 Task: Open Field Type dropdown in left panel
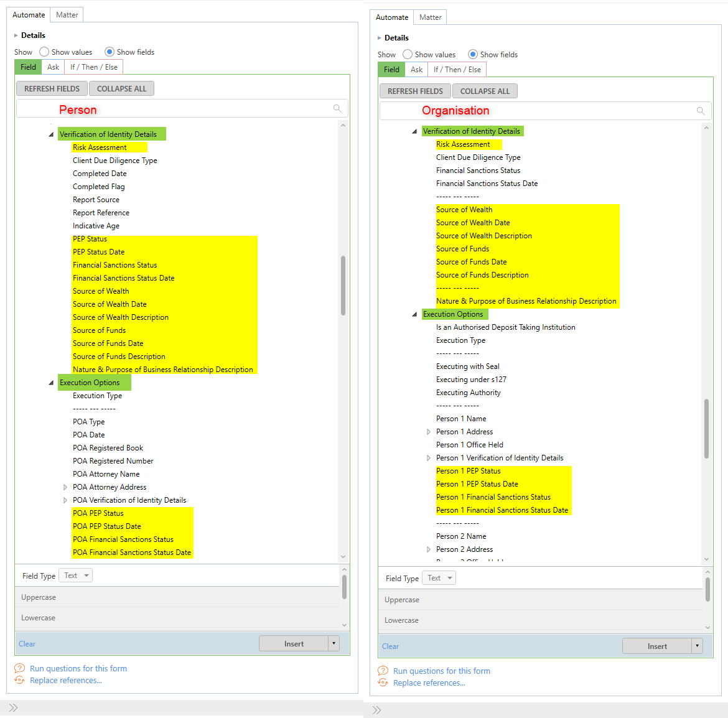[x=75, y=576]
